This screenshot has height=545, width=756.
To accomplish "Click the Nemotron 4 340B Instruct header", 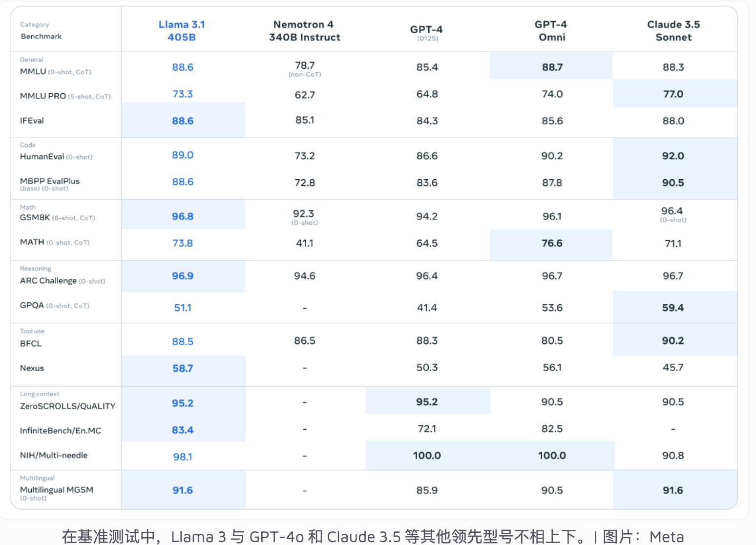I will [304, 31].
